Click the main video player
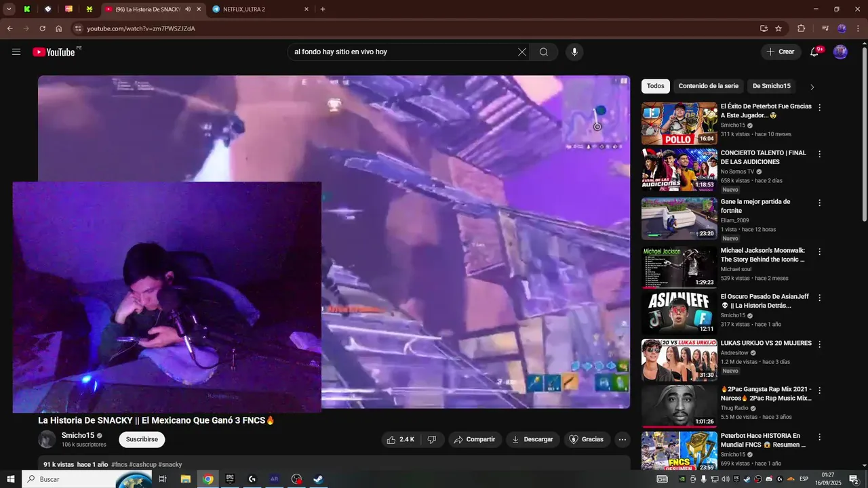868x488 pixels. [x=334, y=242]
